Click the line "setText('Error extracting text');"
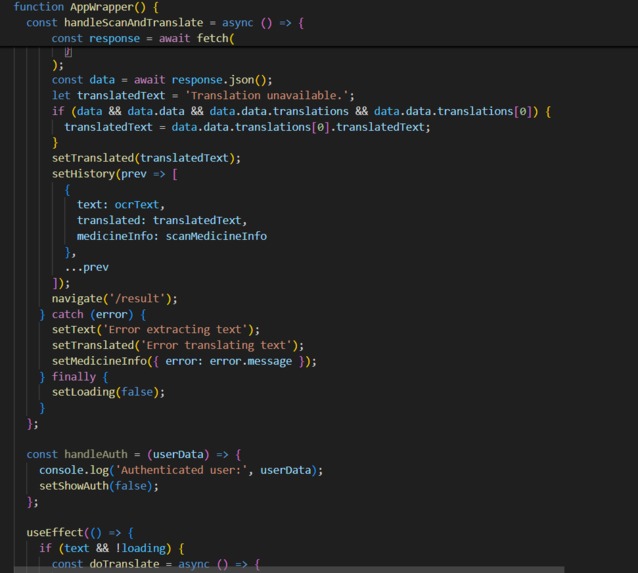638x573 pixels. pyautogui.click(x=155, y=330)
